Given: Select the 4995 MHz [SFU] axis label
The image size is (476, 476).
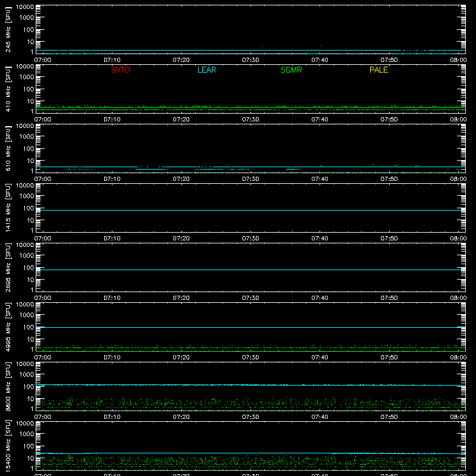Looking at the screenshot, I should (8, 327).
